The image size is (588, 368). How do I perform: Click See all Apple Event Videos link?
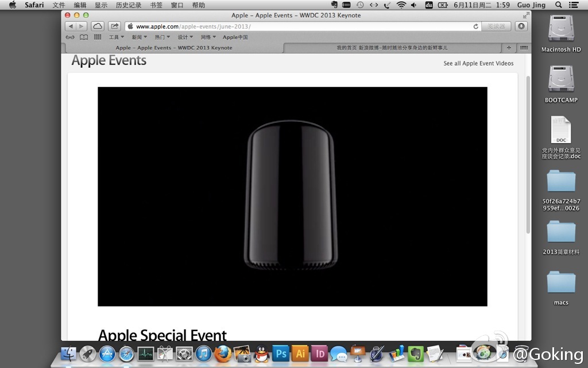[x=478, y=63]
